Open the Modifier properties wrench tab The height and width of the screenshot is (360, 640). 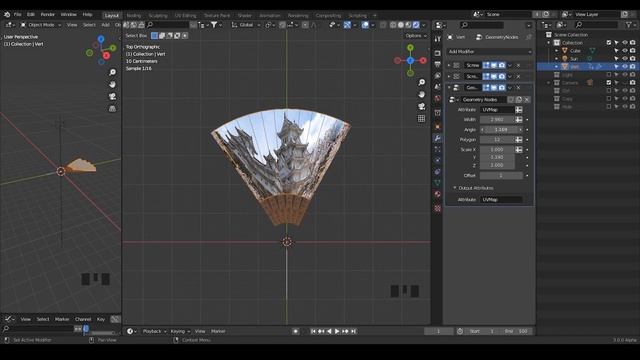point(438,138)
